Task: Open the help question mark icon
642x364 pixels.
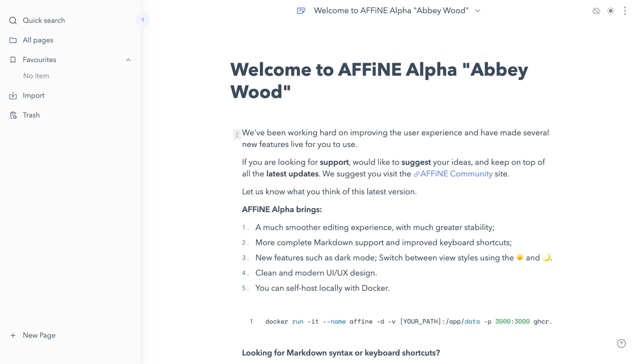Action: [x=621, y=343]
